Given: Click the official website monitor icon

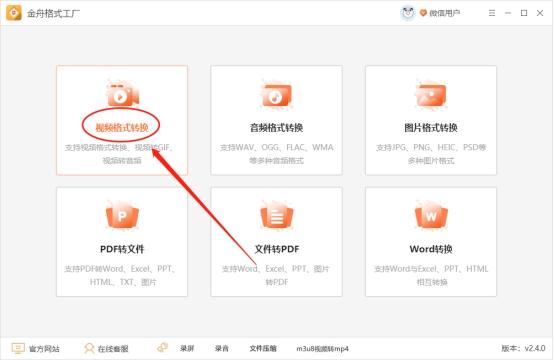Looking at the screenshot, I should point(18,348).
